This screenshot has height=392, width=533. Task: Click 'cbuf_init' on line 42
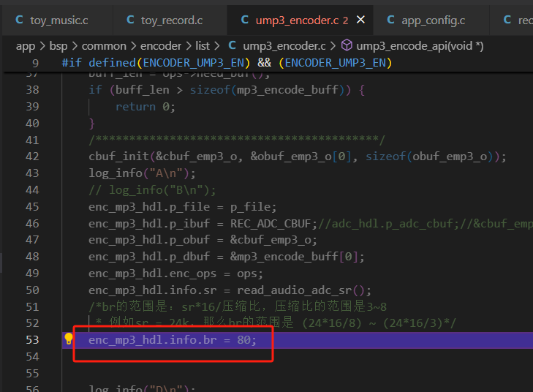[x=118, y=157]
